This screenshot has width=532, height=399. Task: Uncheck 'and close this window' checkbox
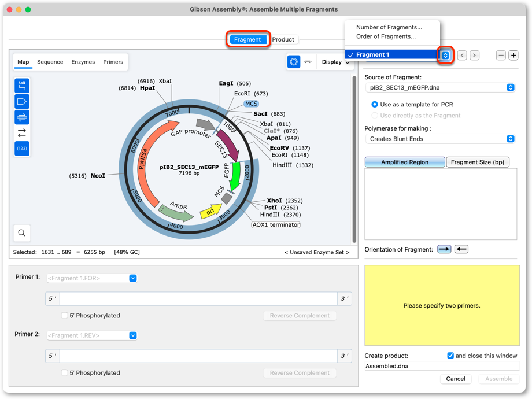click(x=450, y=356)
